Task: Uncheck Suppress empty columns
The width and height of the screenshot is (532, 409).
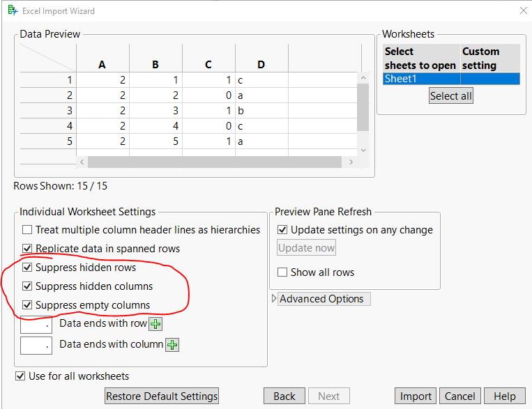Action: [27, 305]
